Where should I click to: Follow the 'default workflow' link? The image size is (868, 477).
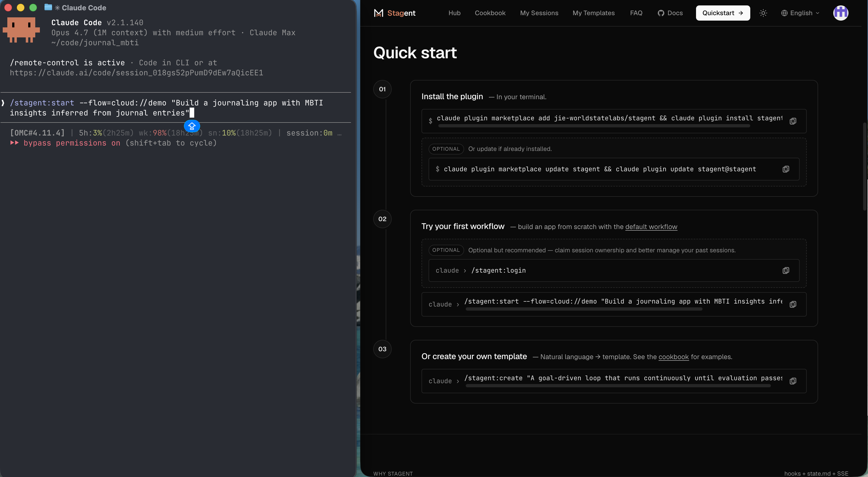pos(651,227)
